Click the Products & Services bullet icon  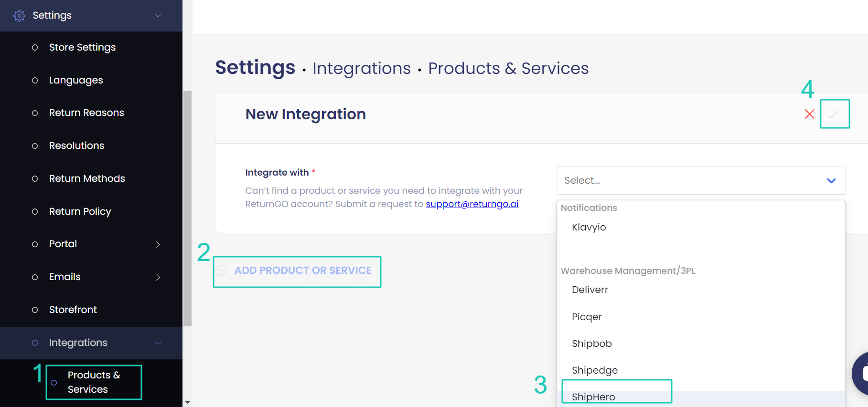pyautogui.click(x=54, y=383)
